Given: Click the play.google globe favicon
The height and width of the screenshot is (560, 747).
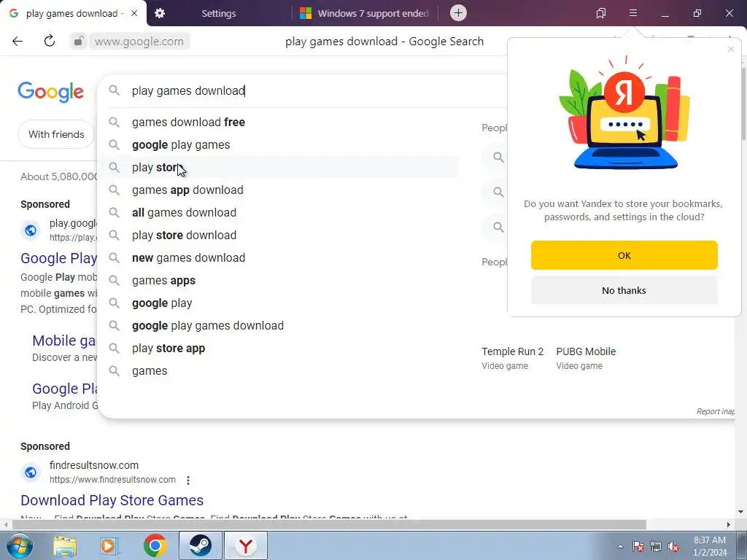Looking at the screenshot, I should click(31, 230).
